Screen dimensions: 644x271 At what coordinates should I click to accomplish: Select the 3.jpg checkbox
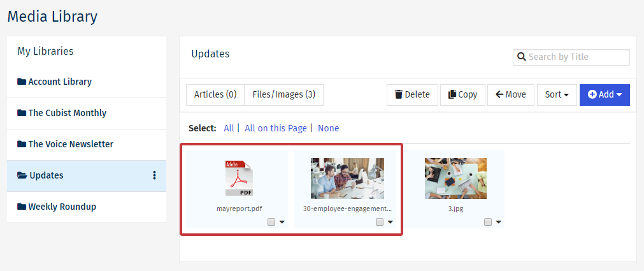[488, 222]
